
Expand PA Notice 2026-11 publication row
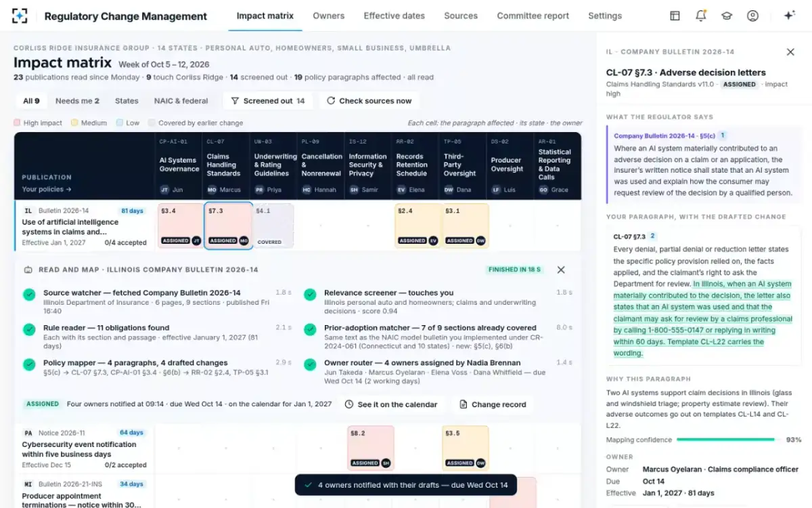pos(85,448)
